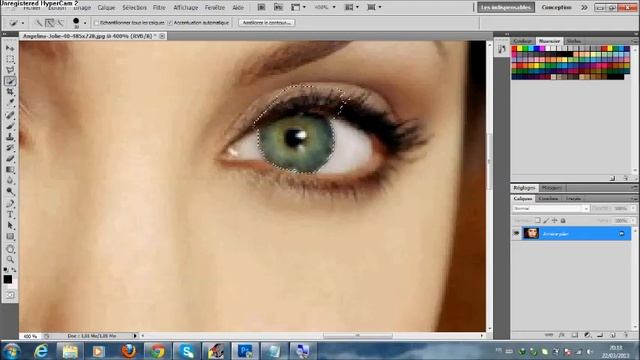The image size is (640, 360).
Task: Open the layer Opacity dropdown arrow
Action: coord(633,209)
